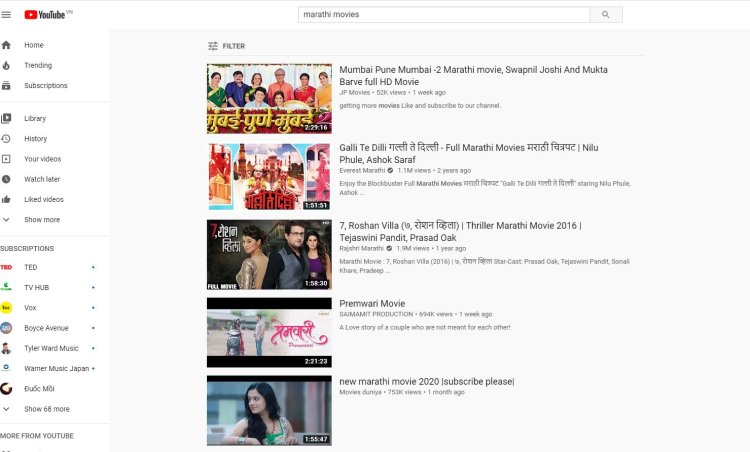Click Galli Te Dilli thumbnail
The width and height of the screenshot is (750, 452).
[269, 176]
